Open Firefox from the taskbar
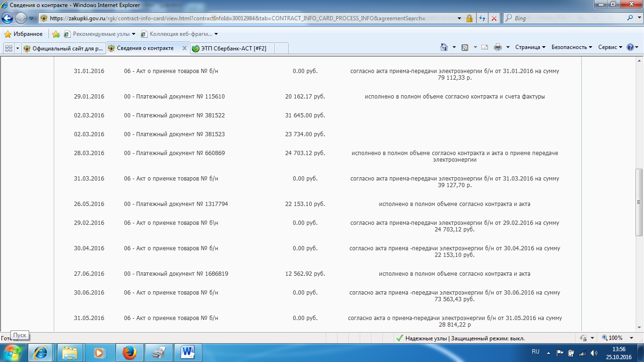Viewport: 644px width, 362px height. 129,353
